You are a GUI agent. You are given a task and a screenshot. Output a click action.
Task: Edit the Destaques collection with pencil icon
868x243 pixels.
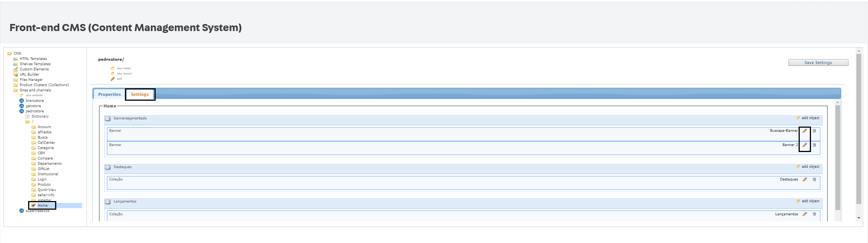point(804,179)
